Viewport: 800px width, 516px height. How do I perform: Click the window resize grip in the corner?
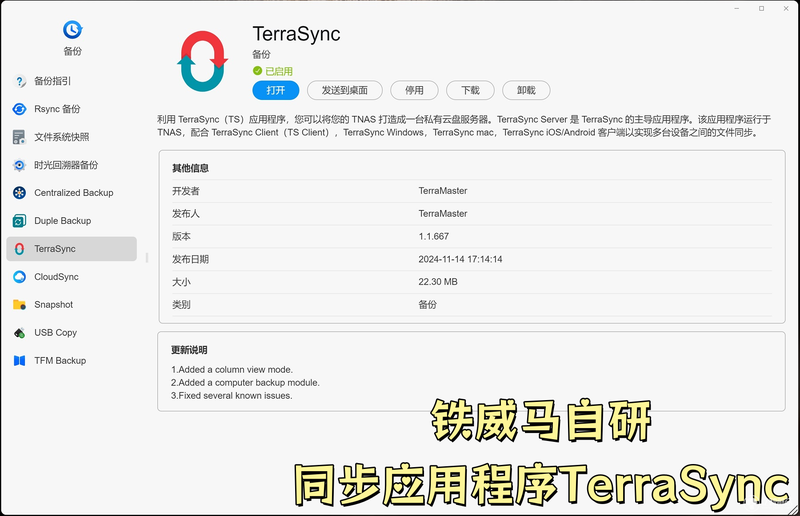point(792,508)
